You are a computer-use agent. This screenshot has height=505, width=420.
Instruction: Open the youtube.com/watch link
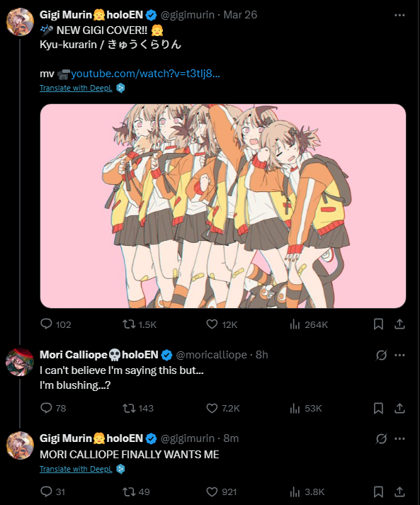point(145,74)
